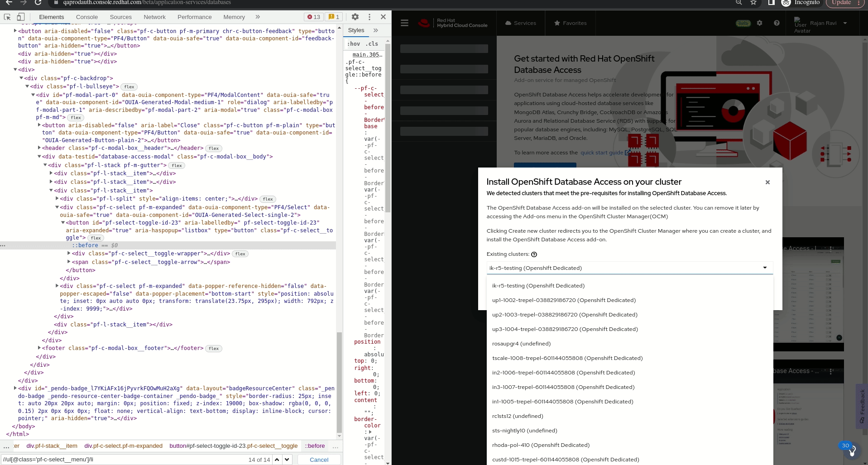
Task: Click the ::before breadcrumb in DevTools
Action: click(315, 446)
